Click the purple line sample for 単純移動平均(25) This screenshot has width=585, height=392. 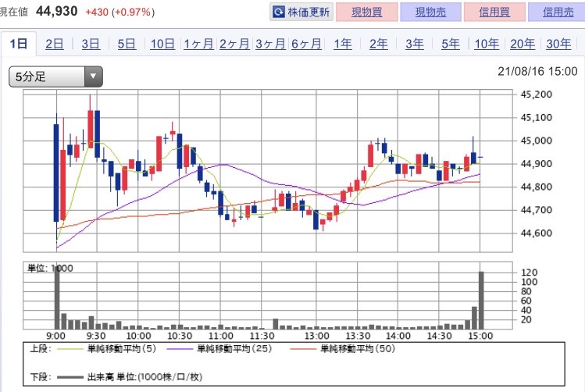pyautogui.click(x=180, y=349)
